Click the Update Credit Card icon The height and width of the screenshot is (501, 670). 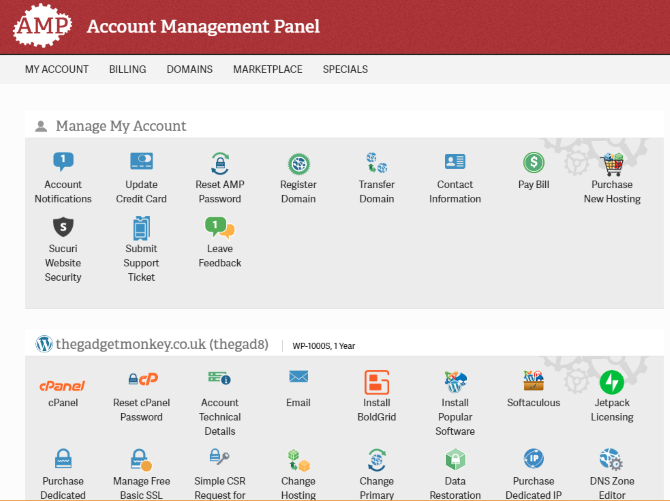141,162
